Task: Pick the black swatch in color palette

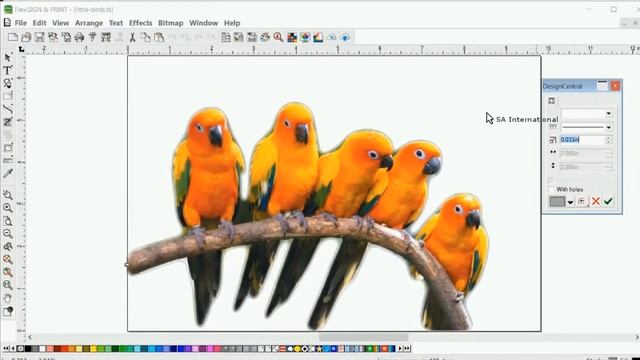Action: pos(28,349)
